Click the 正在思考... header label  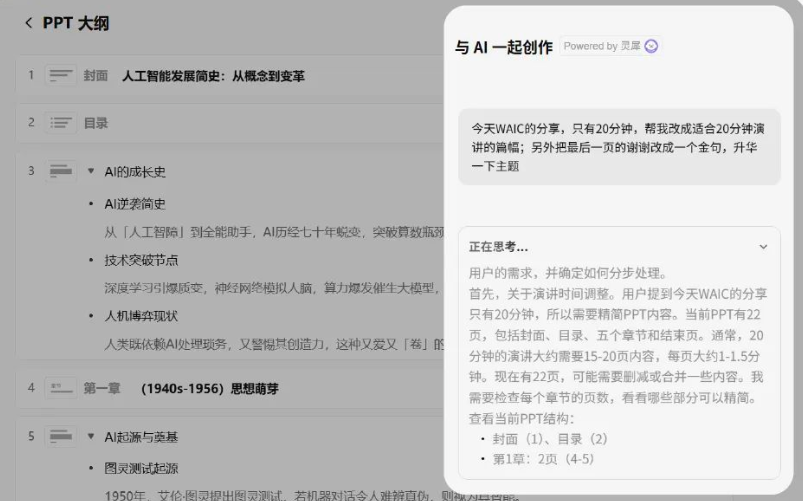[x=498, y=246]
